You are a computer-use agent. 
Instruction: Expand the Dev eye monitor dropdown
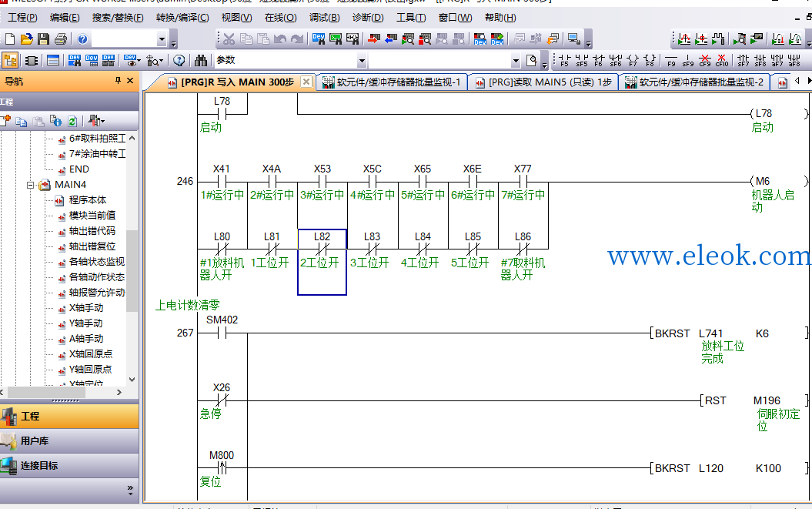click(139, 61)
